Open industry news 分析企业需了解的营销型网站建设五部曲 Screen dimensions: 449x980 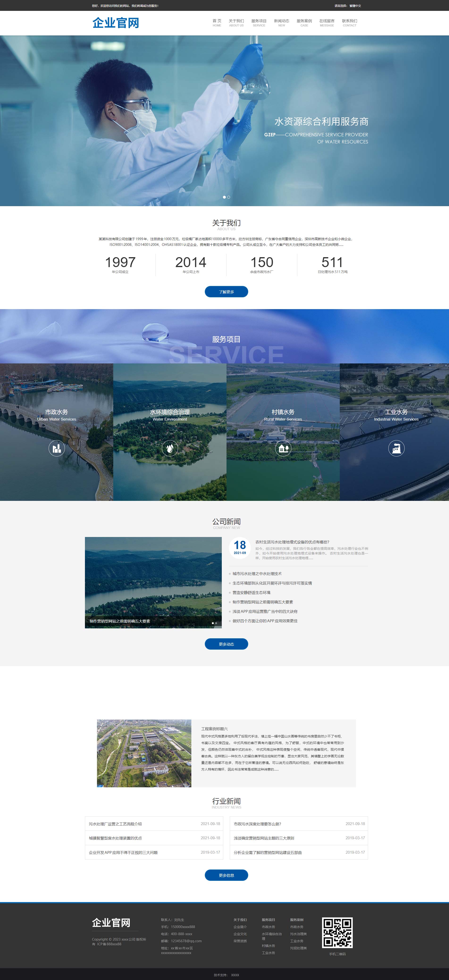(268, 852)
